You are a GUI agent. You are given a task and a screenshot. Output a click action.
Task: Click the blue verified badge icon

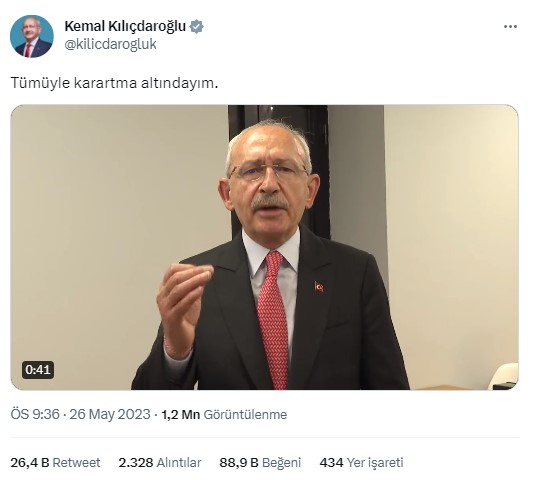tap(197, 26)
